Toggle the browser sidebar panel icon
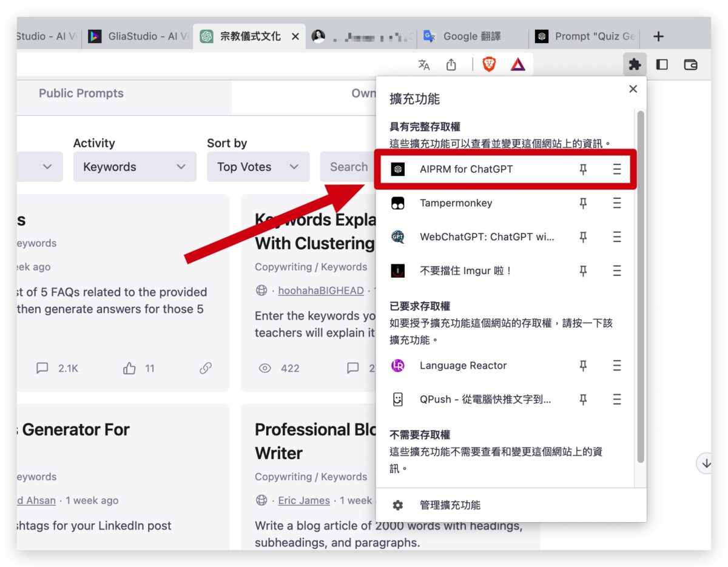This screenshot has height=567, width=728. tap(662, 64)
